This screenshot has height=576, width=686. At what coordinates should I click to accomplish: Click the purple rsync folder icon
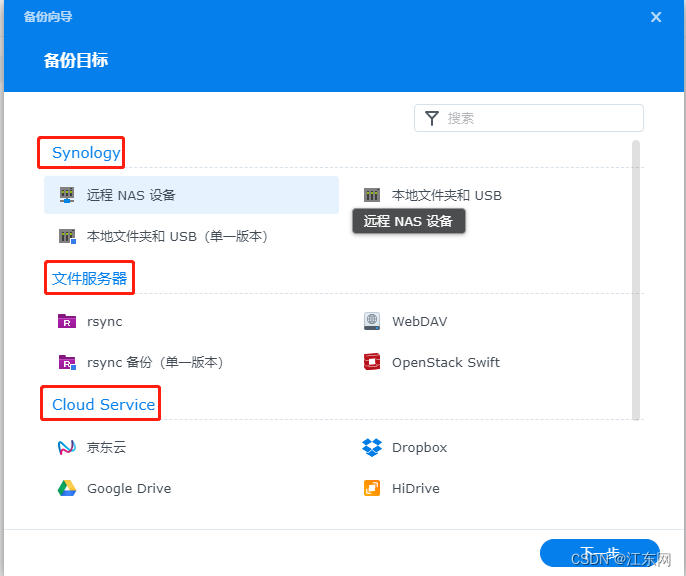coord(67,321)
